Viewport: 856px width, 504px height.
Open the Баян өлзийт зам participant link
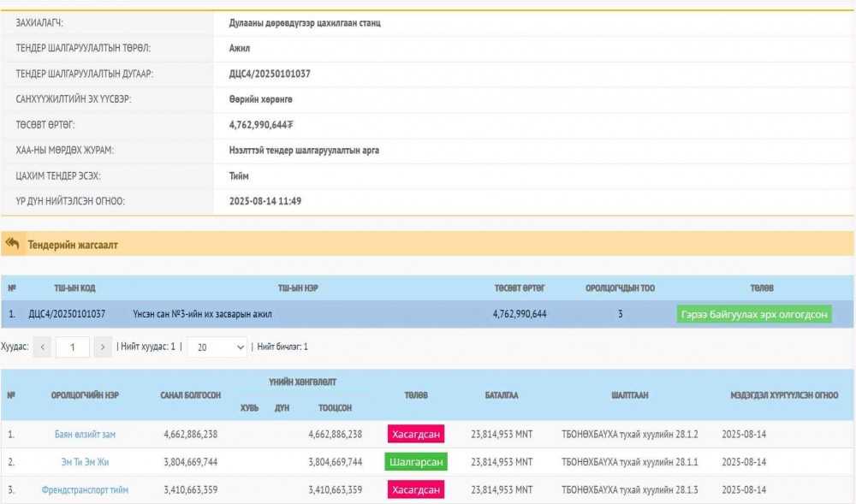(x=85, y=434)
